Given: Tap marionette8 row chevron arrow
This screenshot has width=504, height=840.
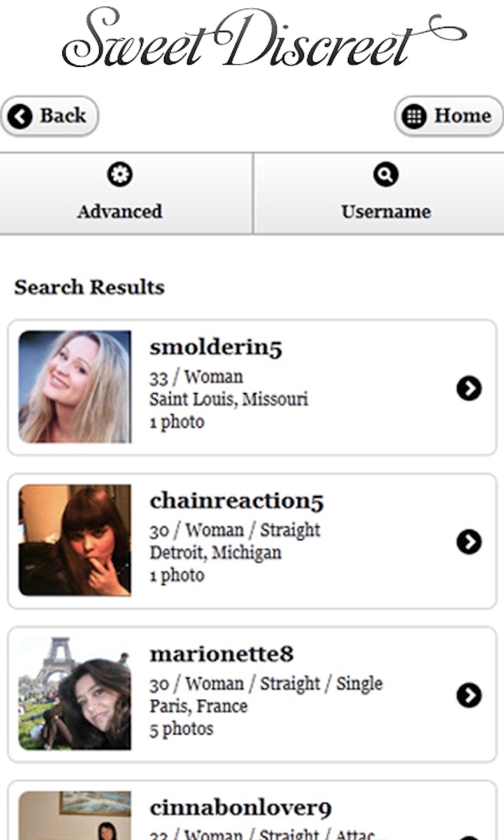Looking at the screenshot, I should [x=469, y=696].
